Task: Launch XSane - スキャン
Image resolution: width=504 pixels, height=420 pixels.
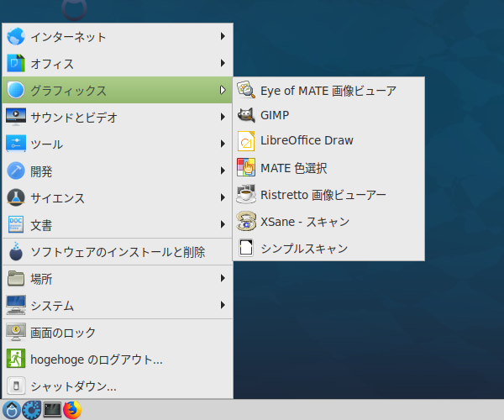Action: pyautogui.click(x=328, y=222)
